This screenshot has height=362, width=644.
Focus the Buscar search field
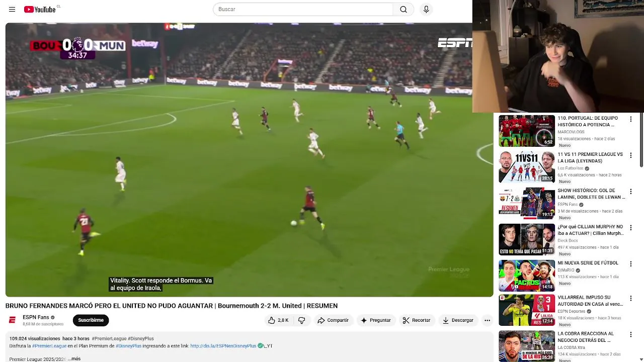point(303,9)
